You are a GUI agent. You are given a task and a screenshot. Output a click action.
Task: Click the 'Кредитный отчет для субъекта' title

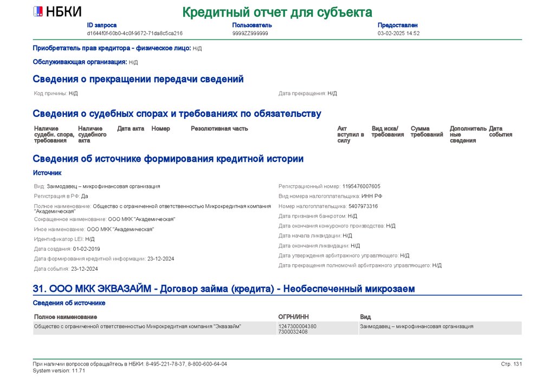coord(277,12)
